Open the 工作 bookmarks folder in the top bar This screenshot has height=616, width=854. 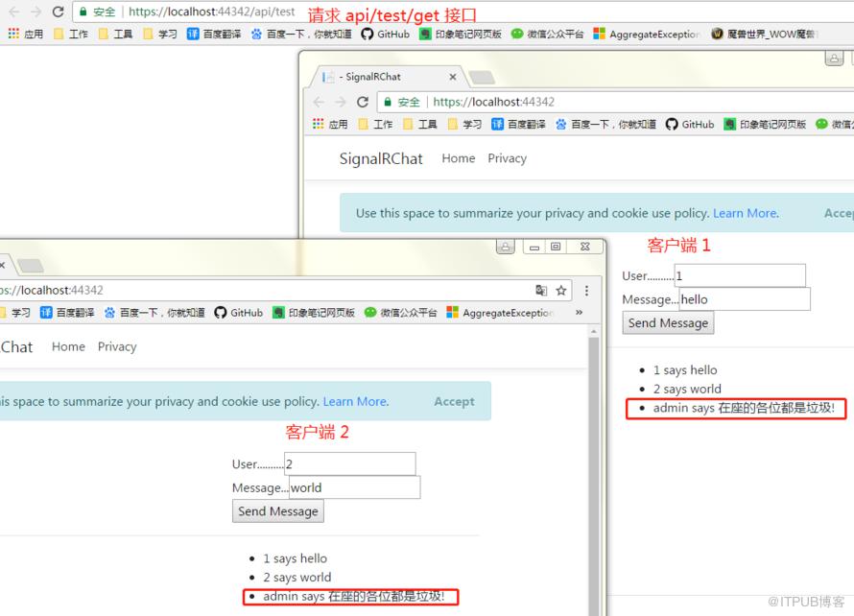coord(71,34)
